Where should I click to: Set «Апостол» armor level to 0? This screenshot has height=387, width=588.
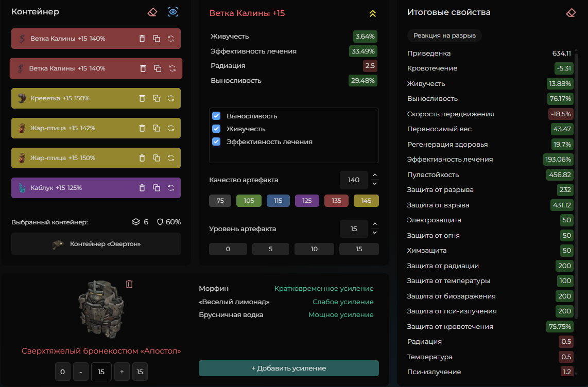(63, 372)
